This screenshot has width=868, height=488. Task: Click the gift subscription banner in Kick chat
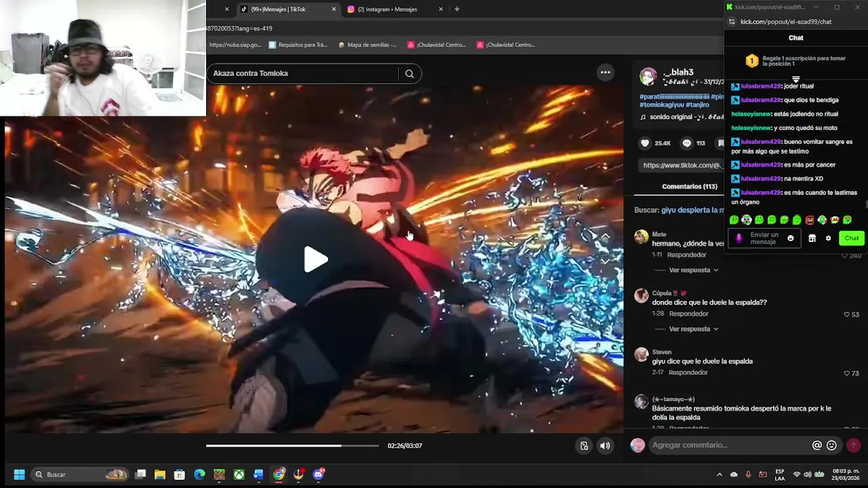[796, 61]
